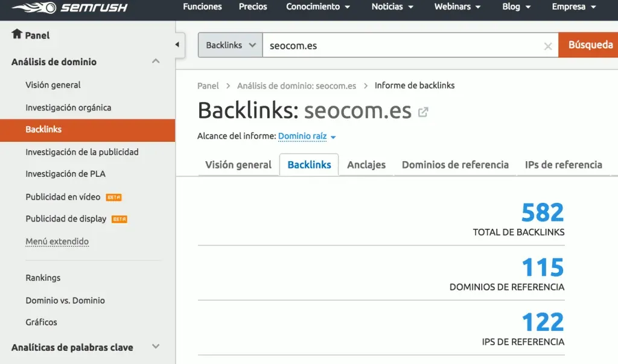Switch to the Visión general tab
This screenshot has width=618, height=364.
pos(238,165)
